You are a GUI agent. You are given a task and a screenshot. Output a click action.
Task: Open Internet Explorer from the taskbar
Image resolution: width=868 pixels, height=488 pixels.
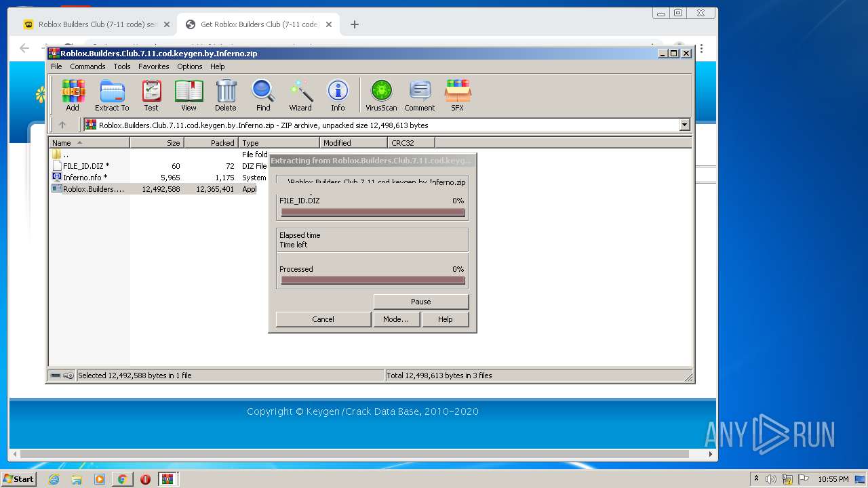[x=54, y=479]
